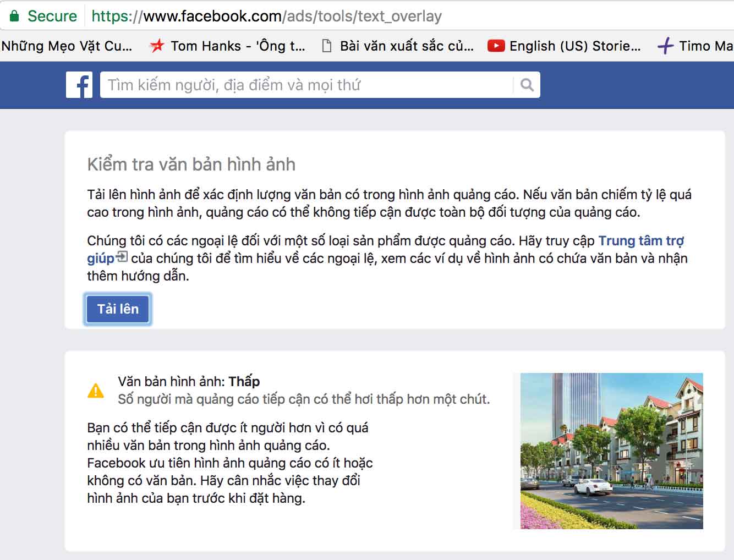Open the Bài văn xuất sắc bookmark
This screenshot has width=734, height=560.
point(406,46)
